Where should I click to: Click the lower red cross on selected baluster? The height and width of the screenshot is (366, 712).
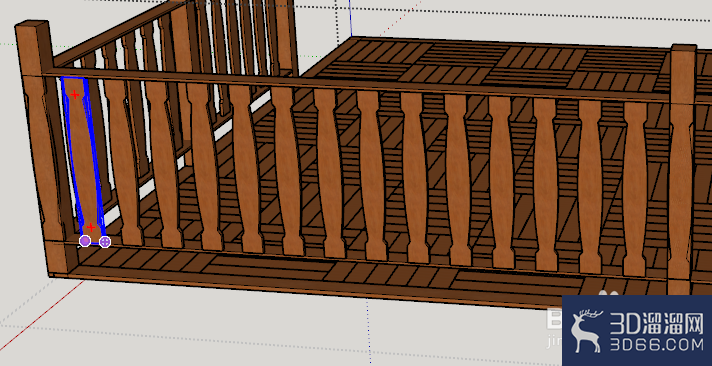pos(91,227)
